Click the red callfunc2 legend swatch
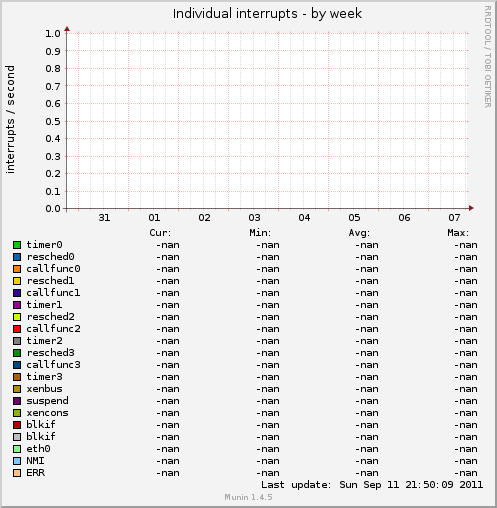The image size is (497, 508). tap(17, 329)
